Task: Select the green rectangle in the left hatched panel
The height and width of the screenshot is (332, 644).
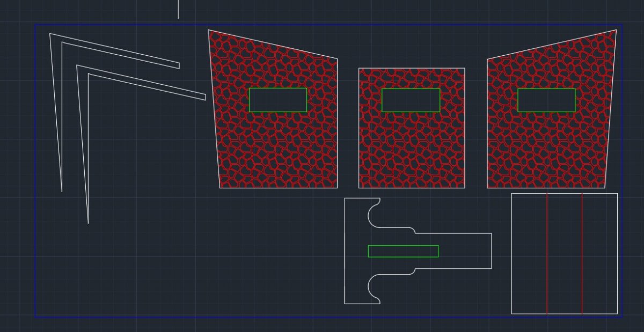Action: pyautogui.click(x=278, y=100)
